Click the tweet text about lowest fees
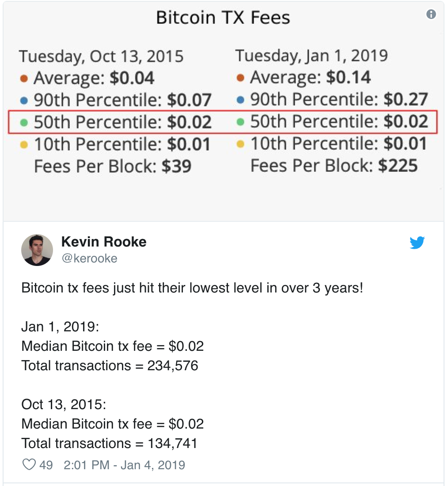 coord(192,288)
